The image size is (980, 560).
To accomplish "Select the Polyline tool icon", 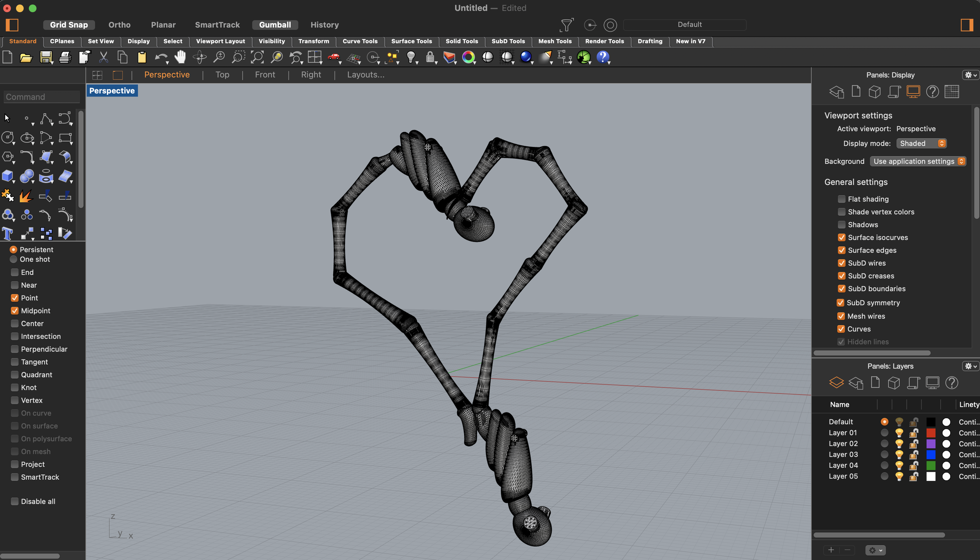I will tap(46, 119).
